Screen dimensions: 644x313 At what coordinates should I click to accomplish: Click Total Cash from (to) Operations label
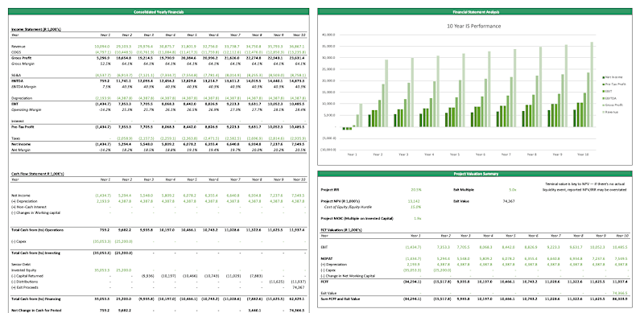pyautogui.click(x=37, y=230)
